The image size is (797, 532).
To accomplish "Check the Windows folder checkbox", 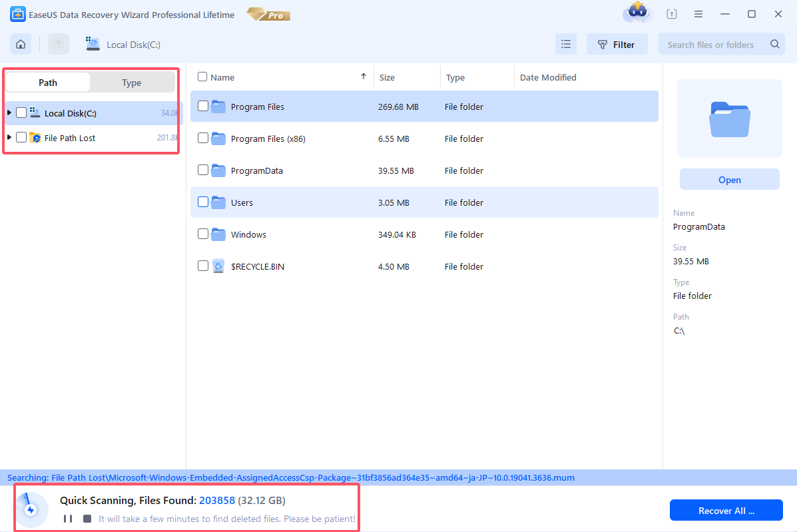I will [x=203, y=234].
